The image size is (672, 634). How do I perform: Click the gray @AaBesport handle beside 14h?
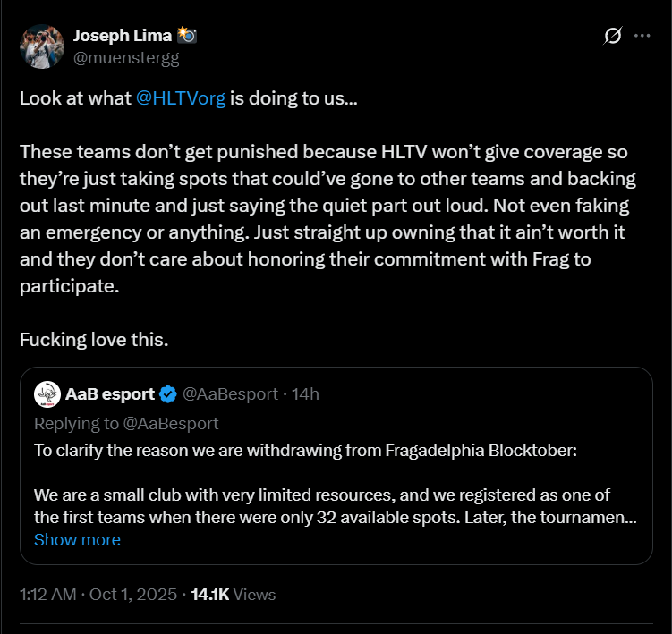coord(230,393)
